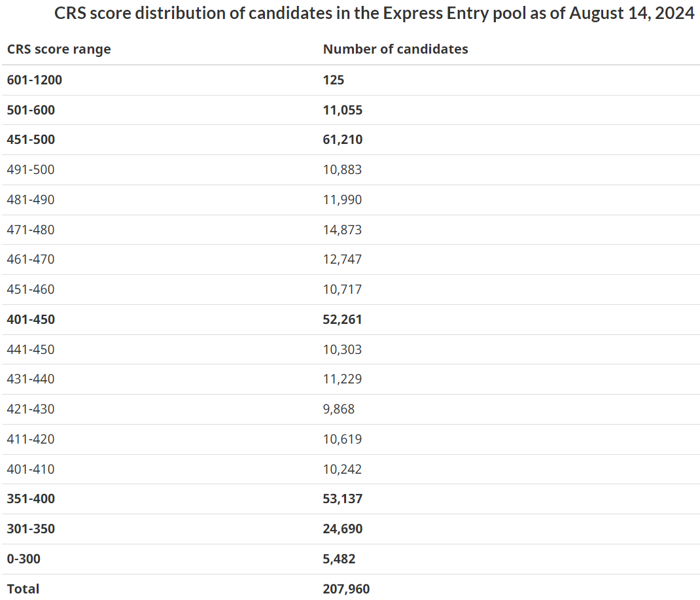Select the 9,868 candidates value
Image resolution: width=700 pixels, height=600 pixels.
point(339,409)
